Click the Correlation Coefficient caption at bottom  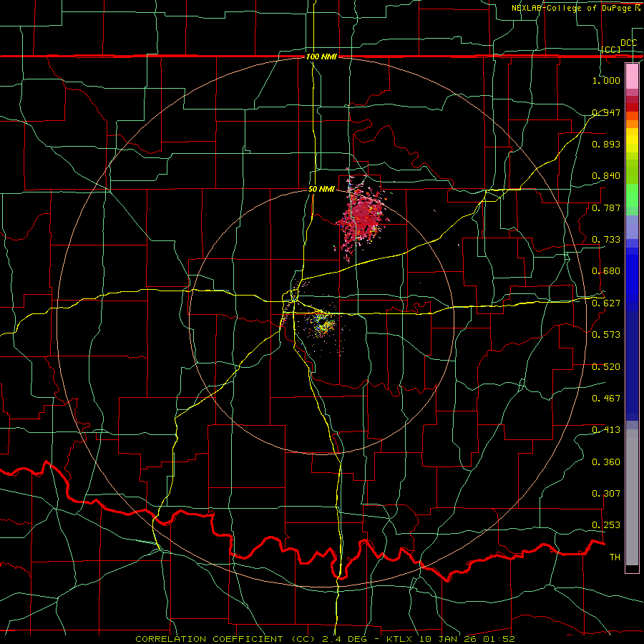tap(325, 639)
